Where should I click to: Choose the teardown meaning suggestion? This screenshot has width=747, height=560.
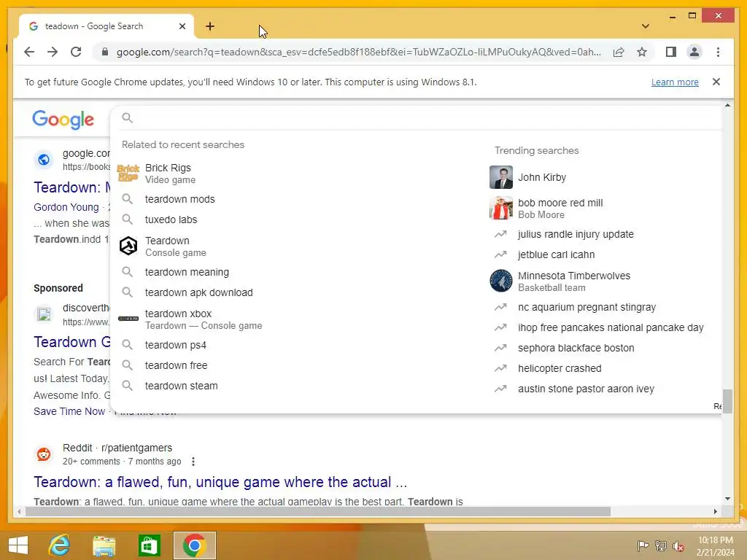295,272
